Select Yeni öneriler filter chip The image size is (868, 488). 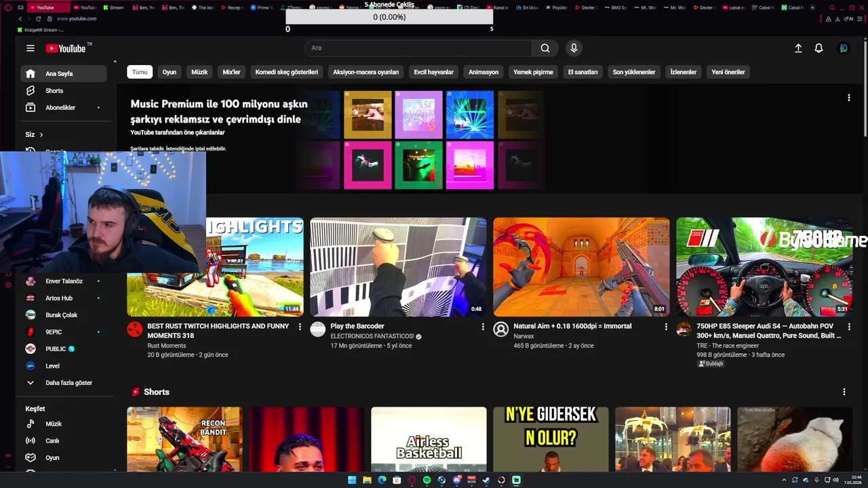728,72
